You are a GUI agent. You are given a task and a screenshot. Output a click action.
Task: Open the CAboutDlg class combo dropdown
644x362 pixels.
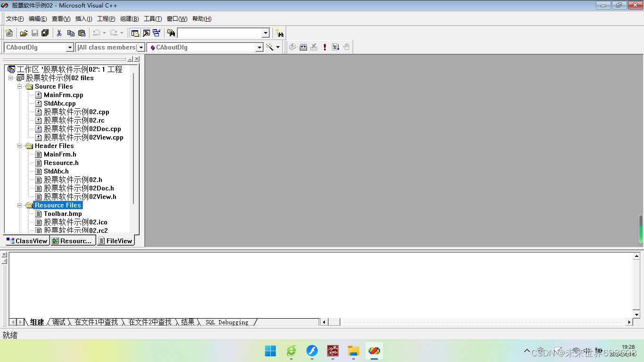[70, 47]
